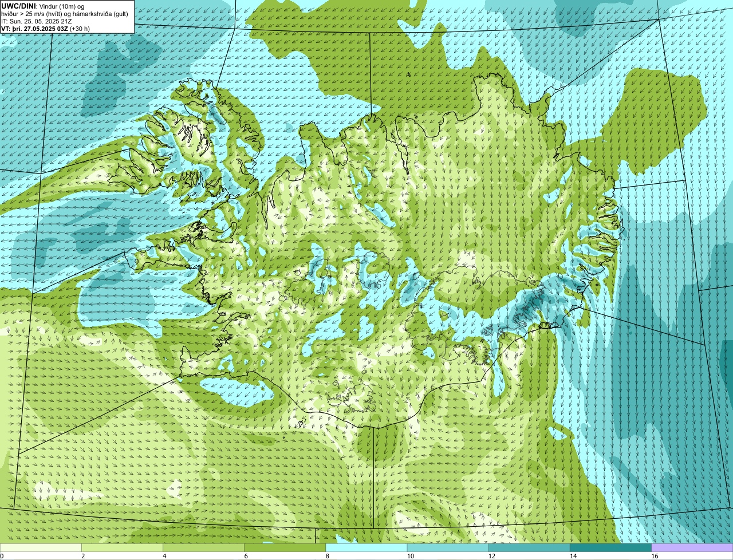Choose the 6–8 m/s darker green legend swatch

pos(285,547)
